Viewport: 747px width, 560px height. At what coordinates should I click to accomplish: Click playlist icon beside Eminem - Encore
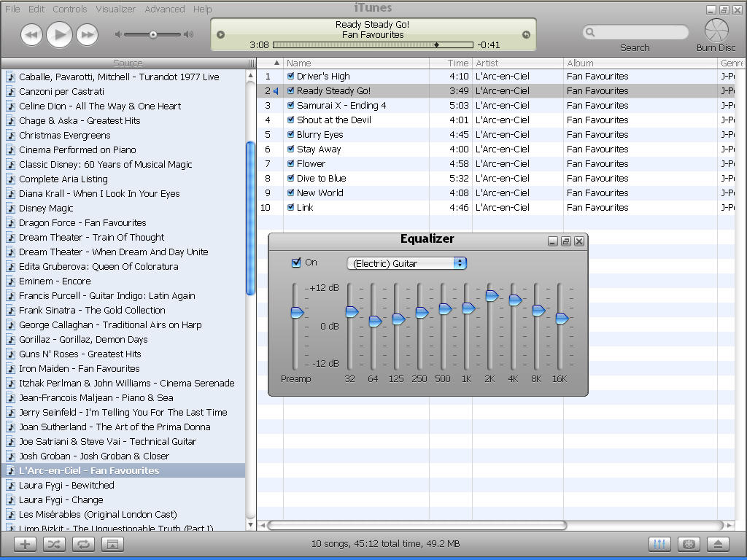click(x=10, y=281)
